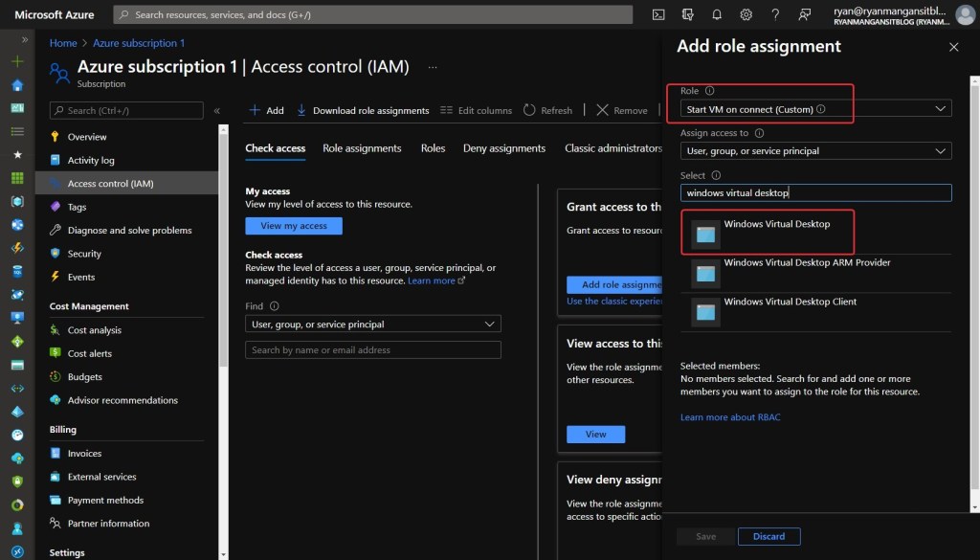
Task: Select the Check access tab
Action: coord(275,148)
